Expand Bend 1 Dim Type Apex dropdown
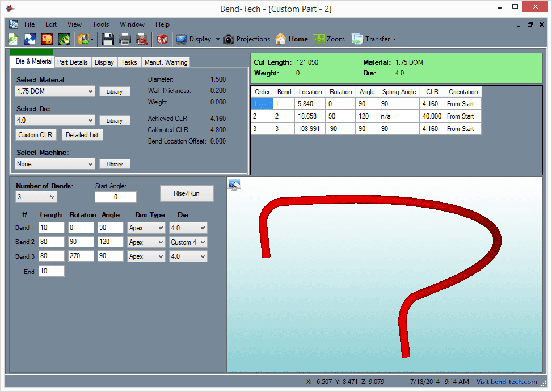 point(146,228)
